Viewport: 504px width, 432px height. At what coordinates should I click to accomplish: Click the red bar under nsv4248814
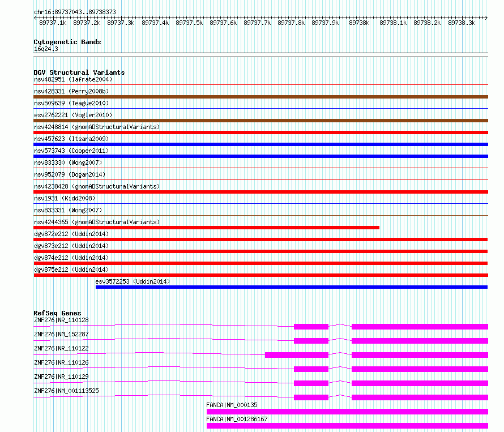click(x=260, y=132)
